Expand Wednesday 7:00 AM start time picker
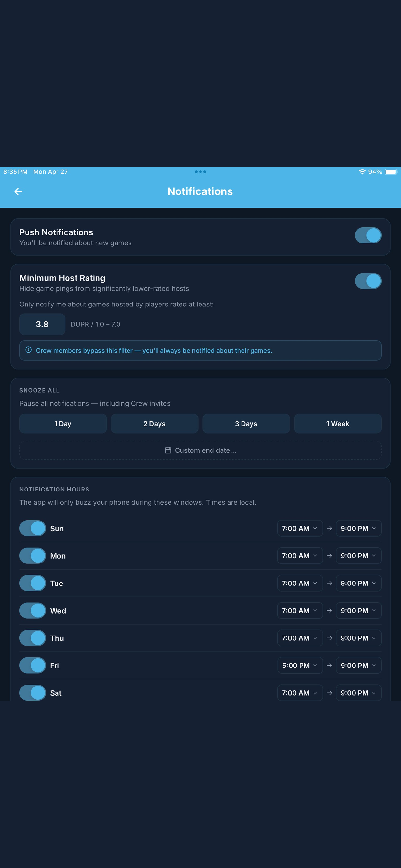Screen dimensions: 401x868 tap(300, 610)
